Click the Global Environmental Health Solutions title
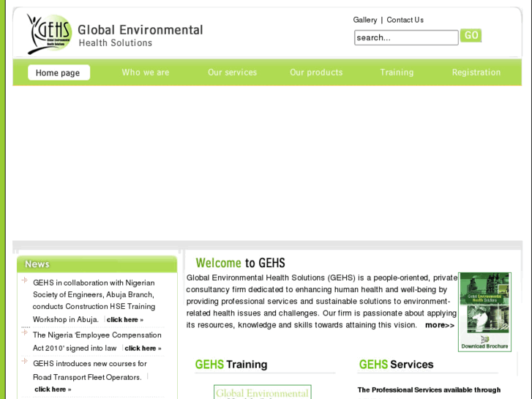This screenshot has height=399, width=532. click(x=140, y=35)
